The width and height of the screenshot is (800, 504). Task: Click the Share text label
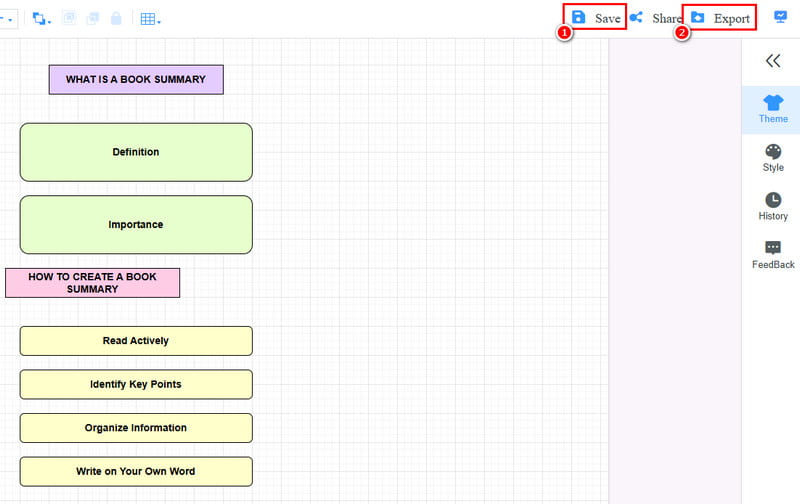click(x=667, y=19)
